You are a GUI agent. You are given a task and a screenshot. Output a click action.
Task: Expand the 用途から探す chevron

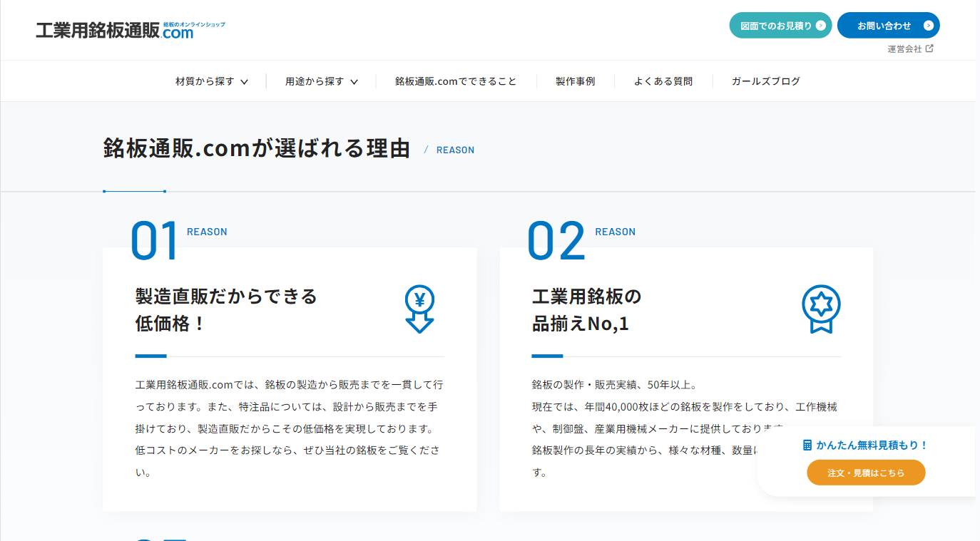click(x=354, y=82)
